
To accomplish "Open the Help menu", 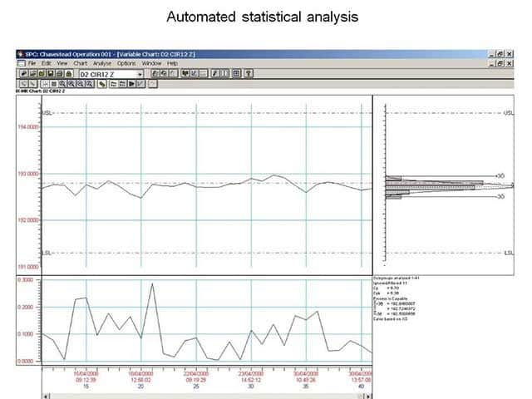I will (x=172, y=63).
